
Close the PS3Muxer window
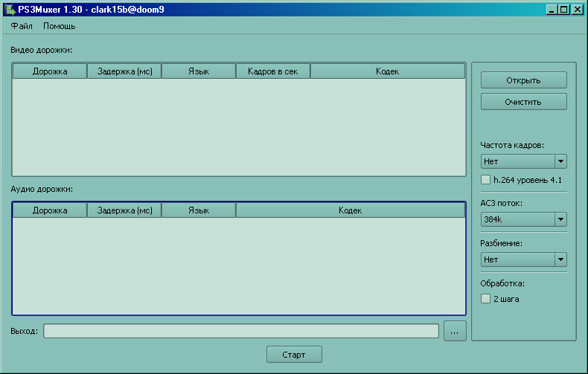coord(577,10)
